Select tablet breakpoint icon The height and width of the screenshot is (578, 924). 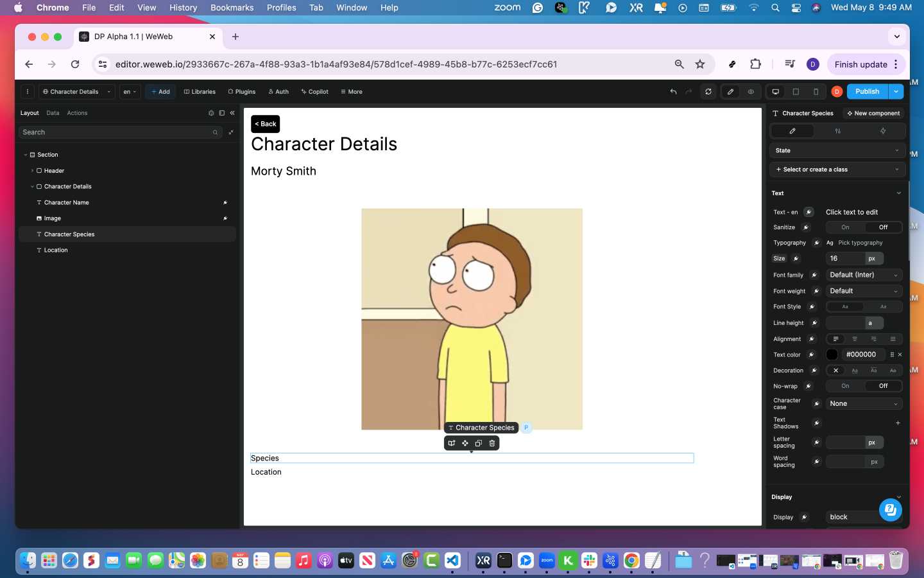click(796, 92)
